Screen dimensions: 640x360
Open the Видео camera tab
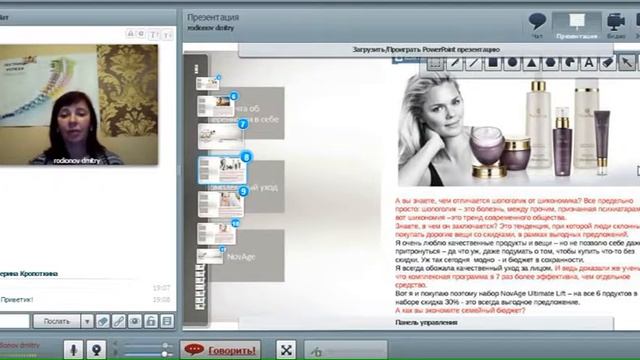616,26
